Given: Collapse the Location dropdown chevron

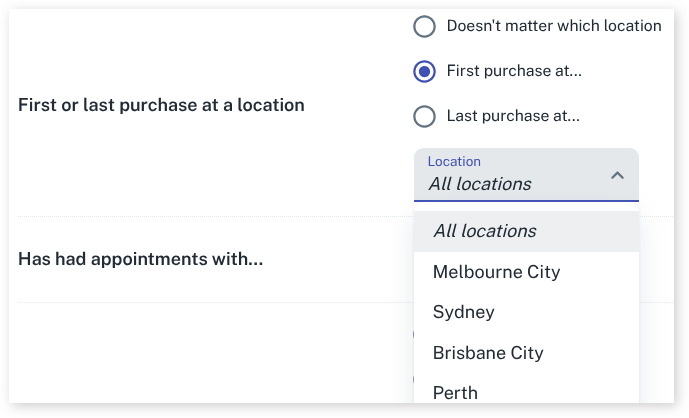Looking at the screenshot, I should pos(617,176).
